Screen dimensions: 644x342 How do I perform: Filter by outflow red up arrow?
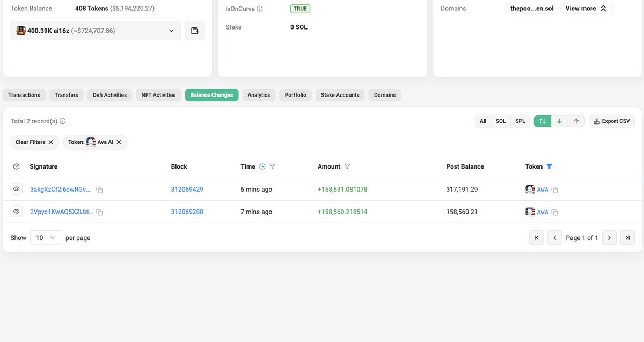point(576,121)
